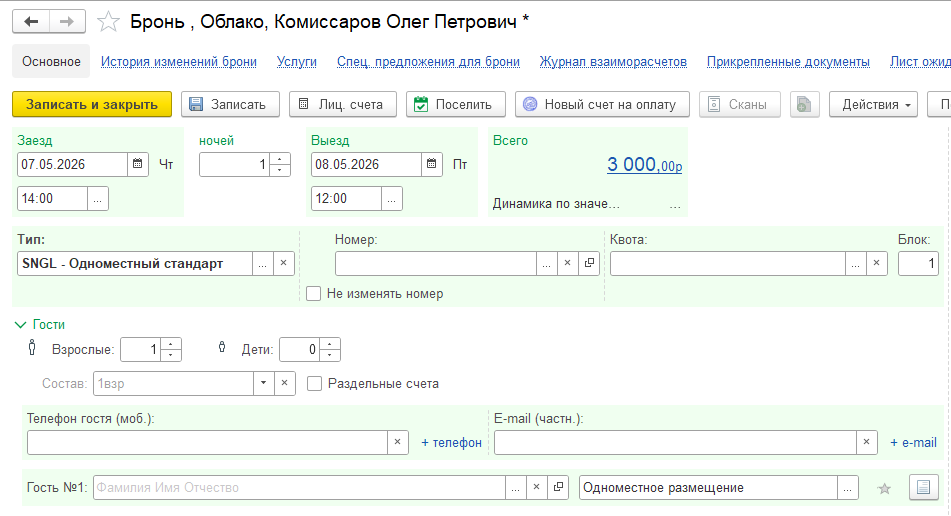Clear the Квота field with X

(876, 264)
